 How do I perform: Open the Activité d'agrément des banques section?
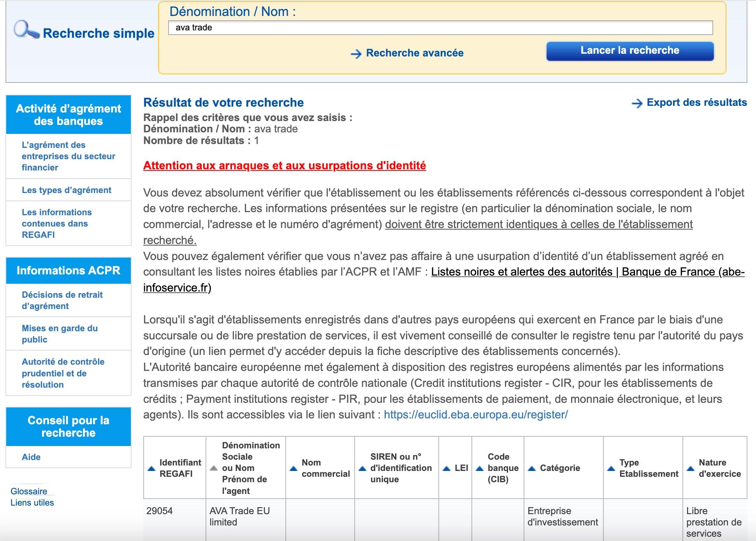tap(69, 114)
